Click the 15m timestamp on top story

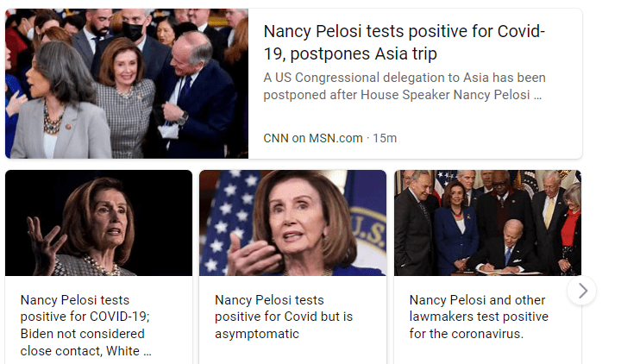[385, 138]
